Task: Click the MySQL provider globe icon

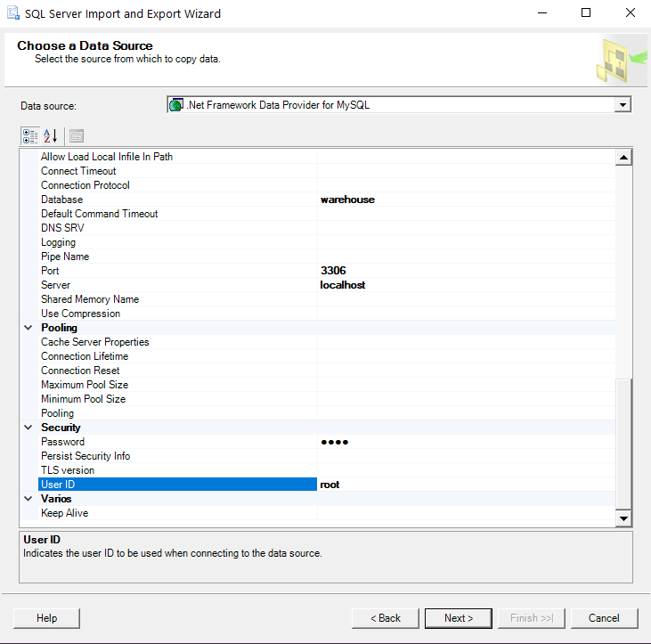Action: click(176, 105)
